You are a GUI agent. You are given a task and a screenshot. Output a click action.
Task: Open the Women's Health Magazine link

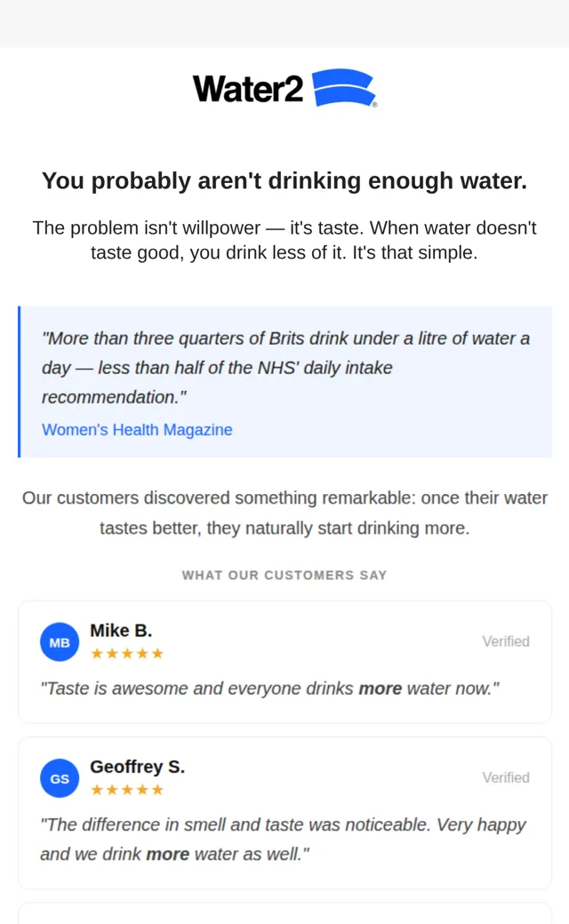click(137, 430)
